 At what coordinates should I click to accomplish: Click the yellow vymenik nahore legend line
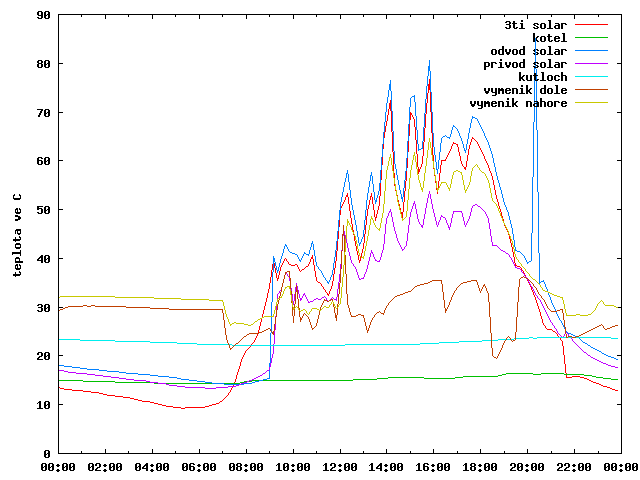[591, 103]
